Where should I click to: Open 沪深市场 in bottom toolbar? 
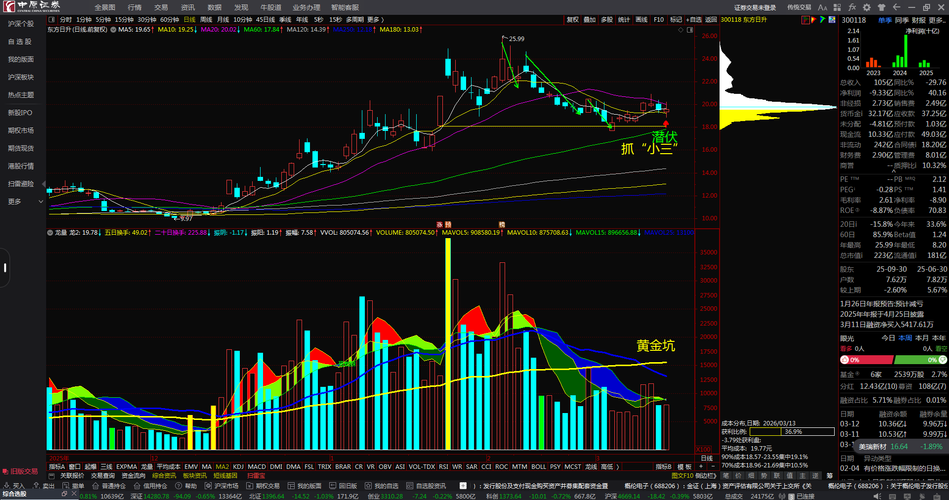pyautogui.click(x=222, y=485)
